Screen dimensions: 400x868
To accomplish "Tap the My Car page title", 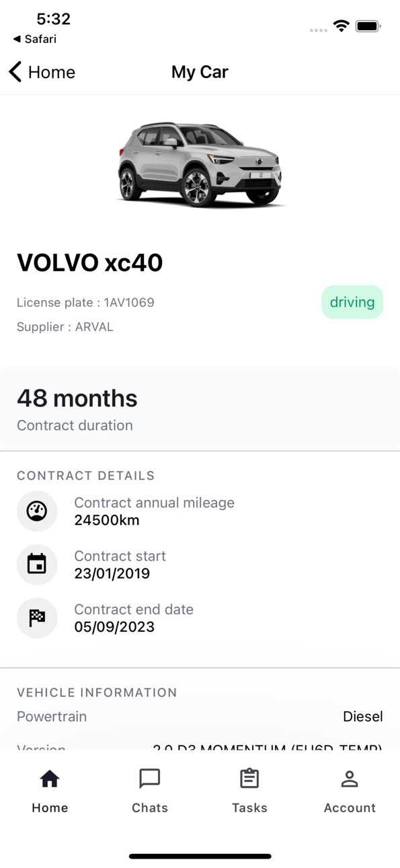I will [200, 72].
